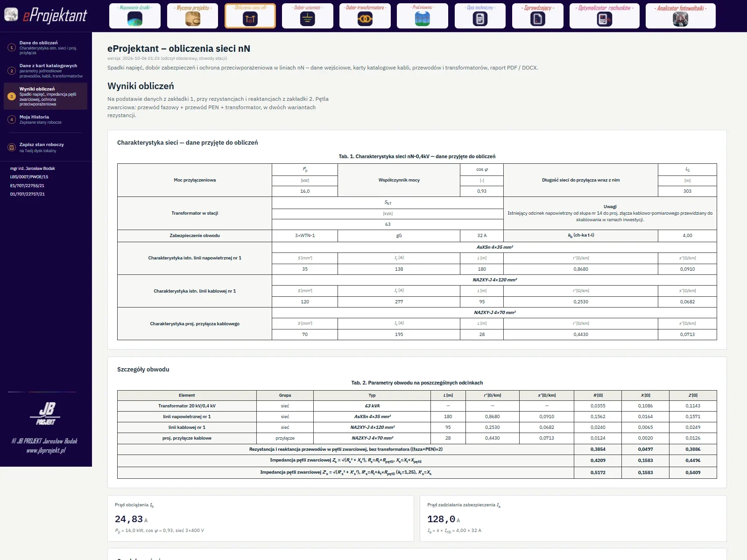Click mgr inż. Jarosław Bodak in sidebar
This screenshot has height=560, width=747.
coord(33,168)
